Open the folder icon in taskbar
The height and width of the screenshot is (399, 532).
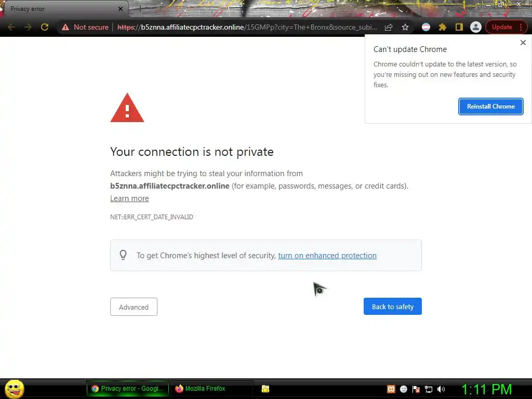click(265, 389)
